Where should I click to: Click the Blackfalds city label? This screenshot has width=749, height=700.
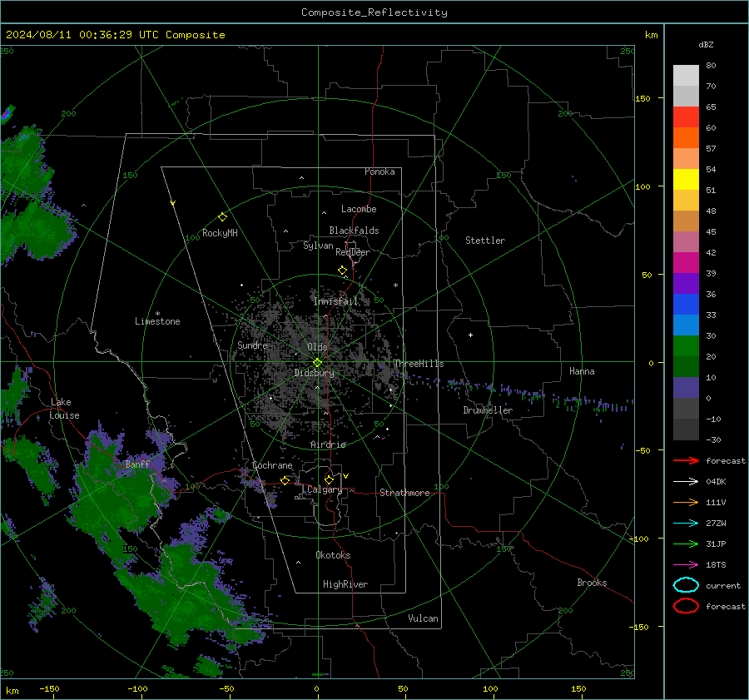click(354, 231)
